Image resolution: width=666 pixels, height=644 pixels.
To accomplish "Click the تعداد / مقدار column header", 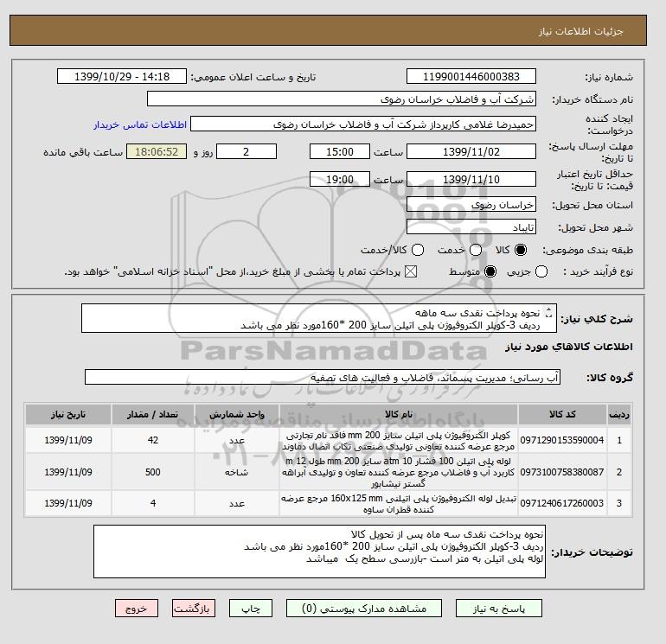I will tap(153, 414).
